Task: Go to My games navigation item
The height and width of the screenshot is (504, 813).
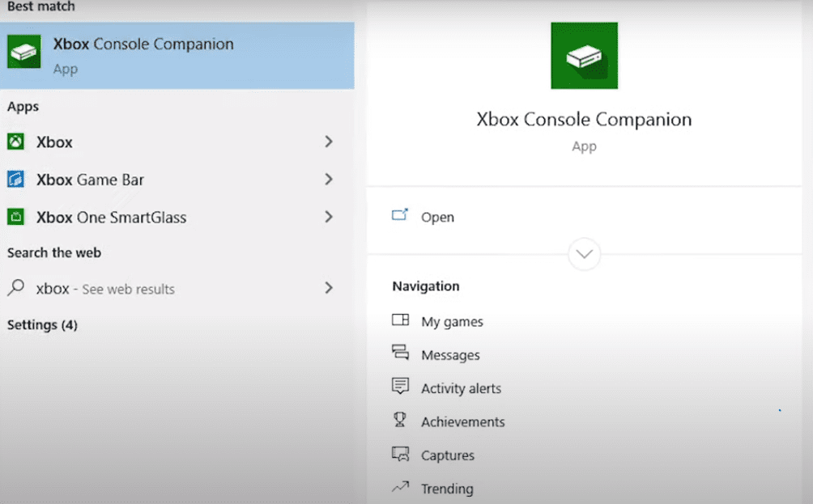Action: coord(452,322)
